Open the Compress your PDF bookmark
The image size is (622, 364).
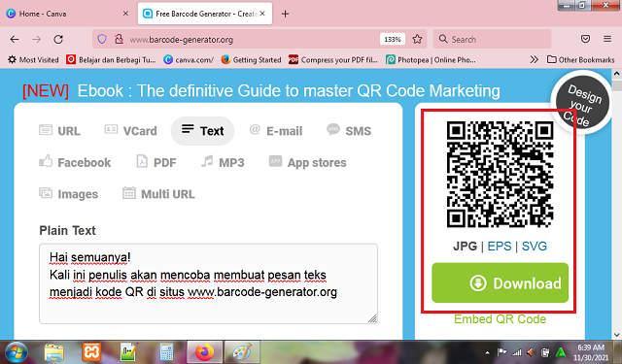333,60
